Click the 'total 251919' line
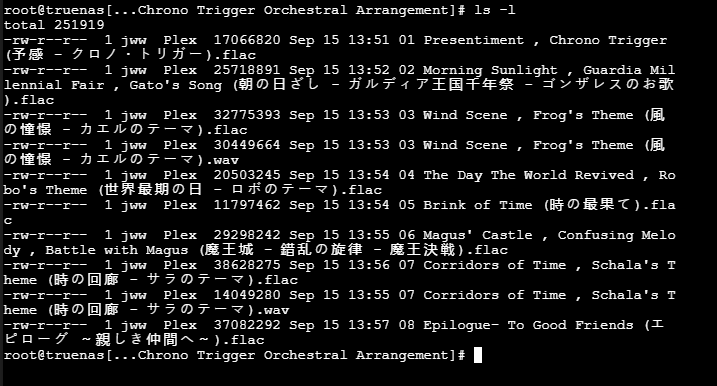The height and width of the screenshot is (386, 717). [54, 25]
